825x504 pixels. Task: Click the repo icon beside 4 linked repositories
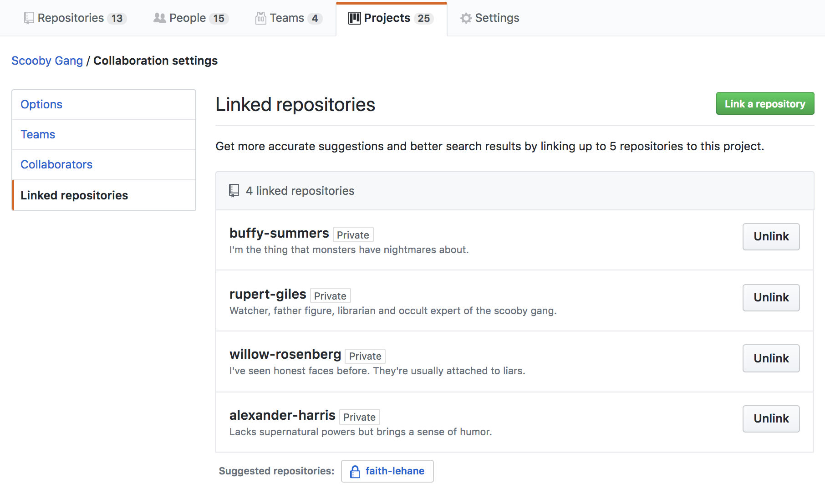coord(234,191)
